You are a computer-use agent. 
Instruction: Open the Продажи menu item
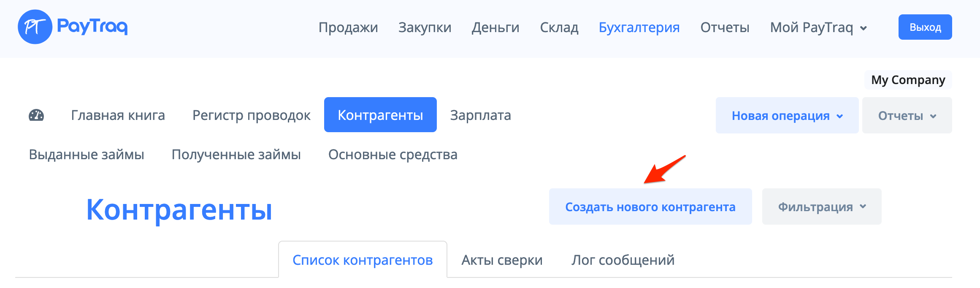pyautogui.click(x=349, y=27)
